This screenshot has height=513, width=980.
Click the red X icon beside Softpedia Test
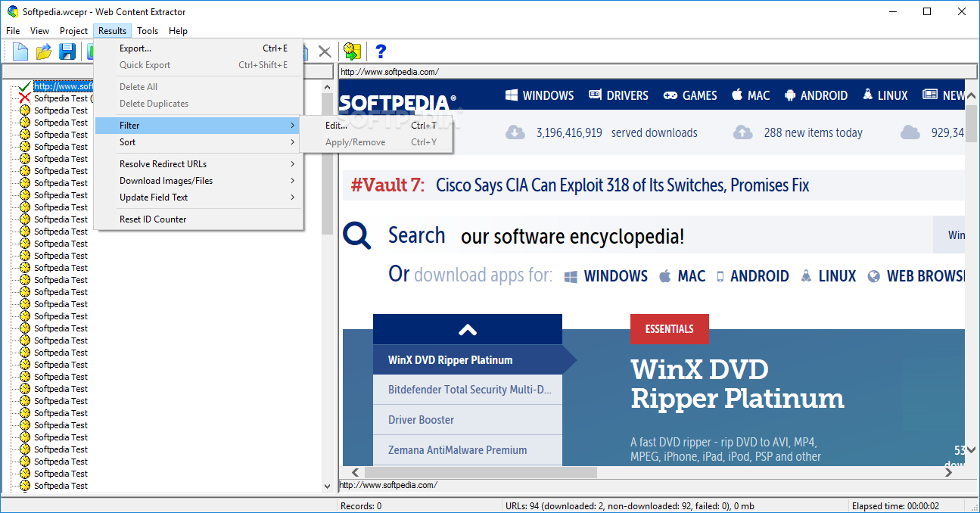(25, 98)
